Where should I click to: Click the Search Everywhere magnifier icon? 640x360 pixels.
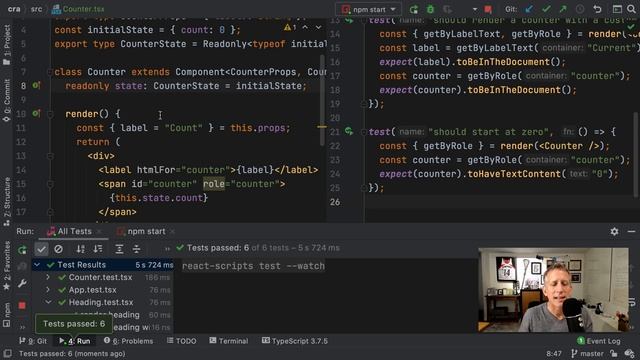pyautogui.click(x=631, y=9)
